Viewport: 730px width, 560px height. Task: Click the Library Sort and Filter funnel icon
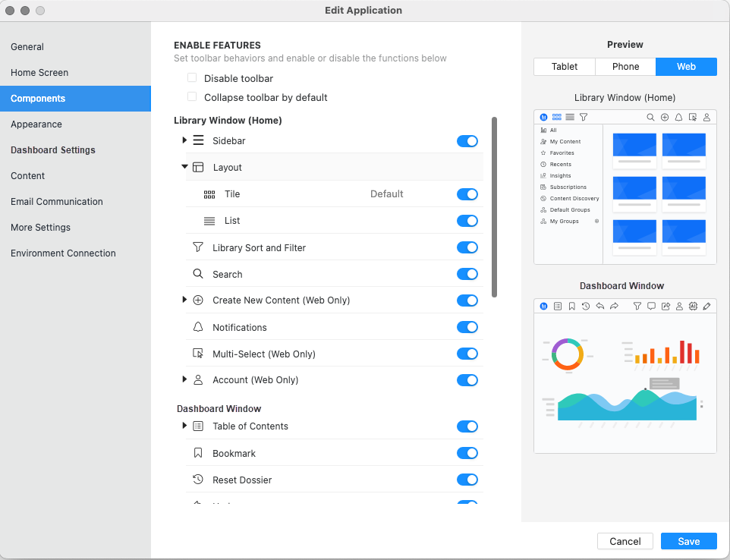[x=198, y=247]
